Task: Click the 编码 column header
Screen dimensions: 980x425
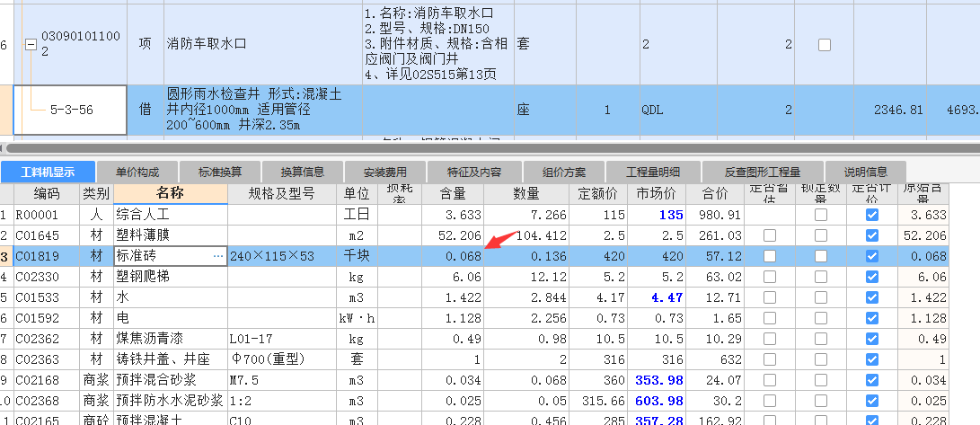Action: [x=46, y=193]
